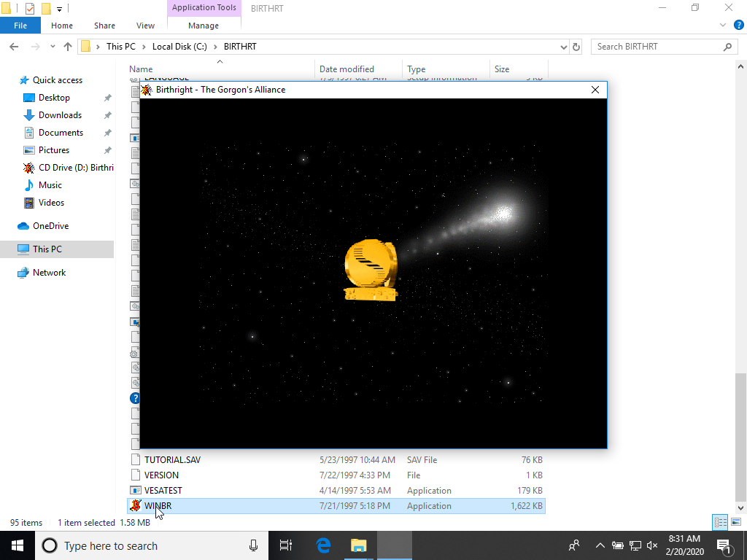Click the chevron after Local Disk (C:)

coord(215,47)
